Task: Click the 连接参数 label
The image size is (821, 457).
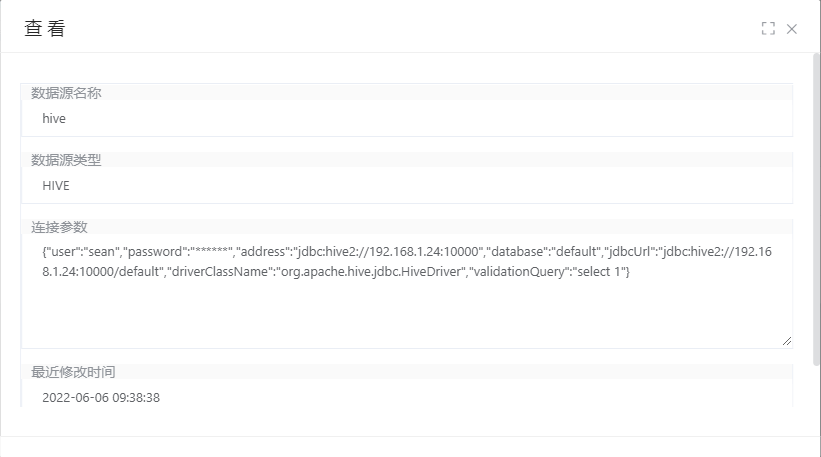Action: point(59,227)
